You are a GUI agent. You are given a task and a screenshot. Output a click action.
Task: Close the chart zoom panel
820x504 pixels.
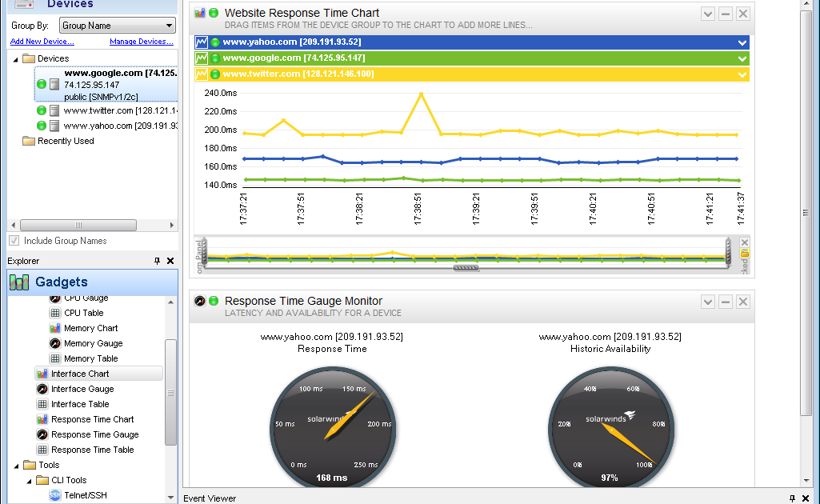pyautogui.click(x=745, y=242)
